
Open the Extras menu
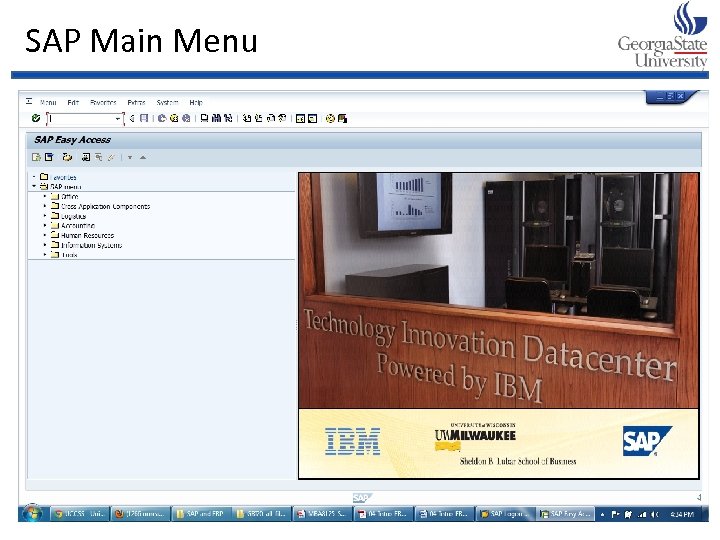tap(136, 102)
